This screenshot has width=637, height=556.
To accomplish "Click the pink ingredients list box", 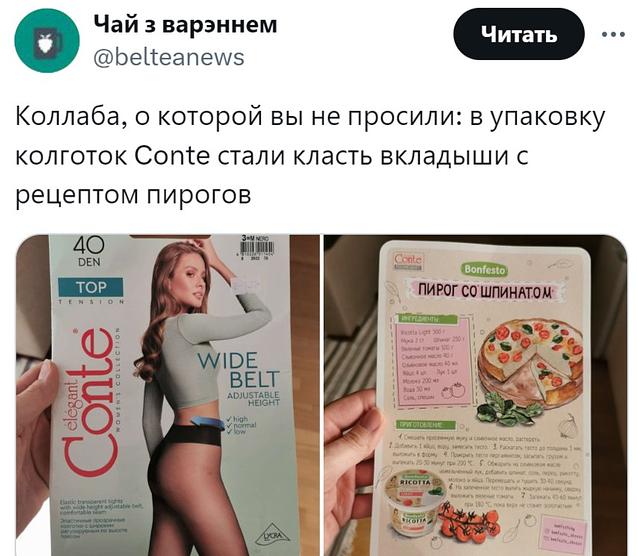I will (x=432, y=360).
